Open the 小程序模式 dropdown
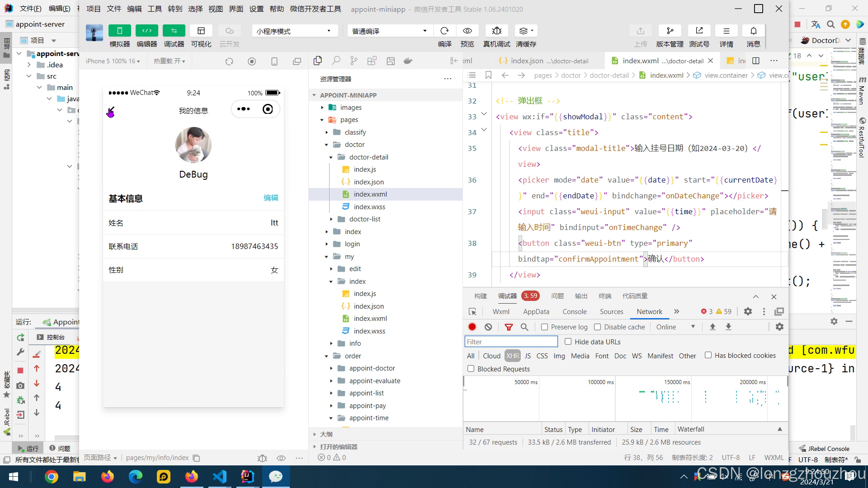 pos(294,31)
